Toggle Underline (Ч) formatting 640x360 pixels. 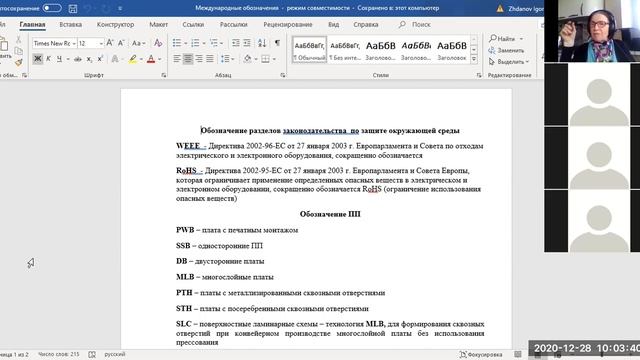click(x=59, y=59)
